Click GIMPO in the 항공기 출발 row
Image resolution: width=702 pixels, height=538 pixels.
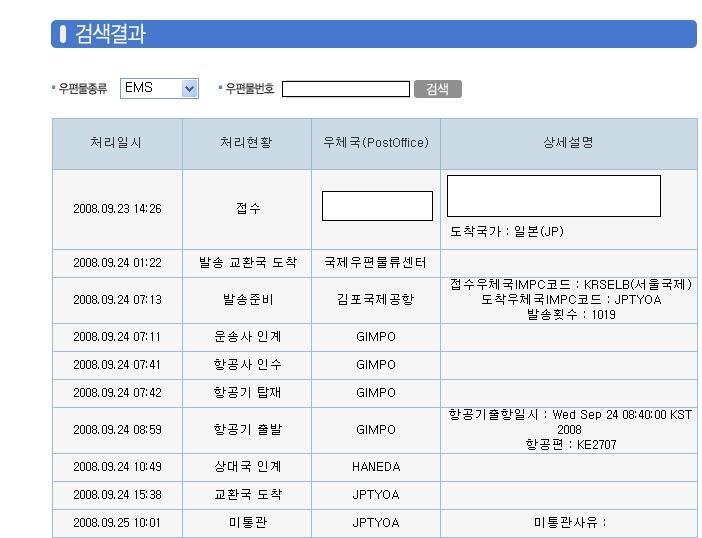(x=376, y=430)
